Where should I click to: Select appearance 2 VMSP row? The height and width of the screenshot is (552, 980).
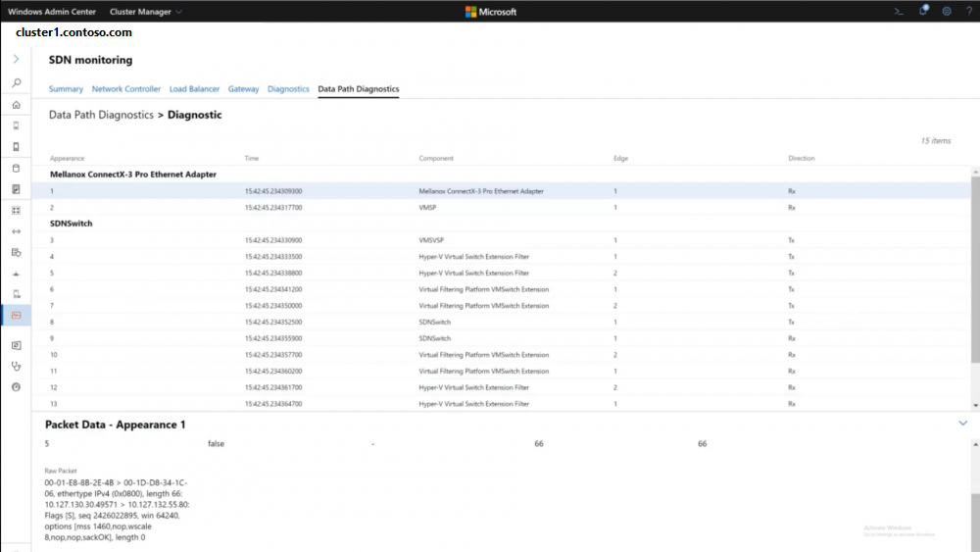(x=501, y=207)
